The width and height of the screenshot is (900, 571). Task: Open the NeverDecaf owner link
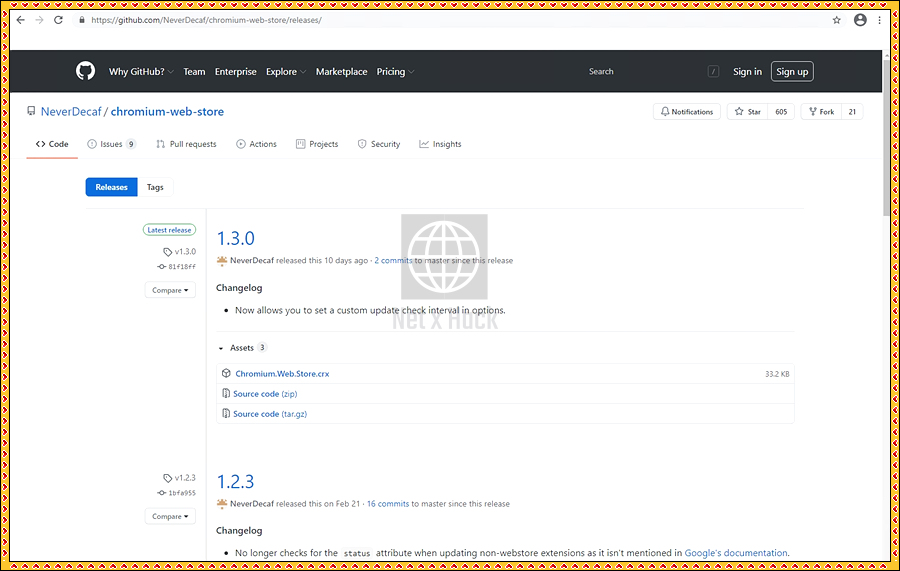click(x=71, y=112)
